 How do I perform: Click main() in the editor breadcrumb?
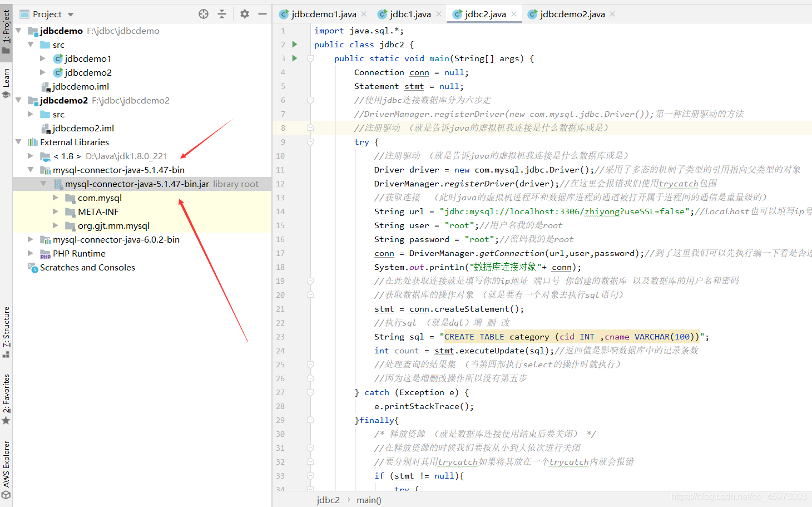coord(369,500)
